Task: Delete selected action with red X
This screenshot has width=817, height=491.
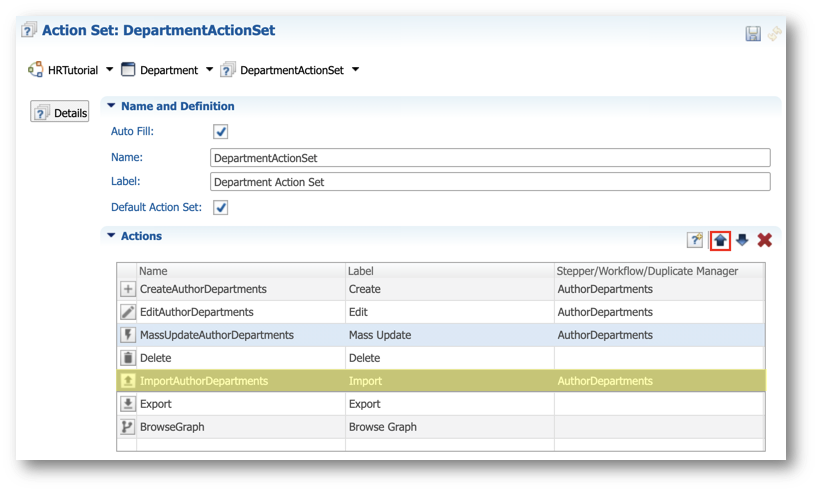Action: 764,240
